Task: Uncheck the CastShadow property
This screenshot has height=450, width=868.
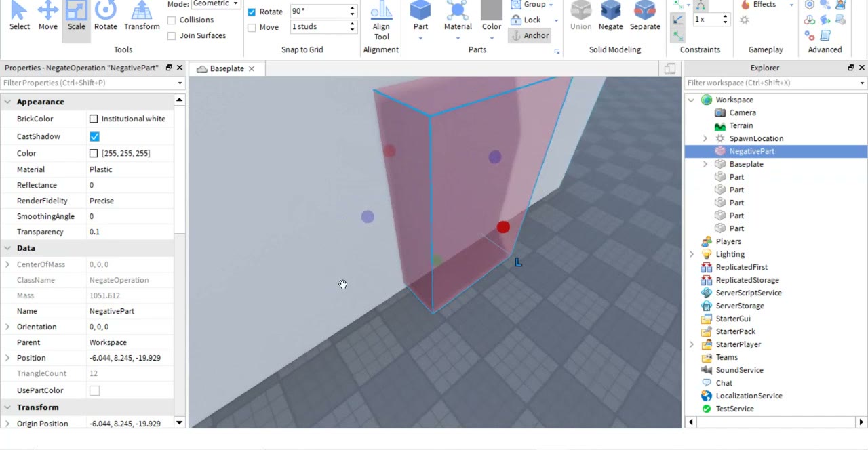Action: tap(94, 136)
